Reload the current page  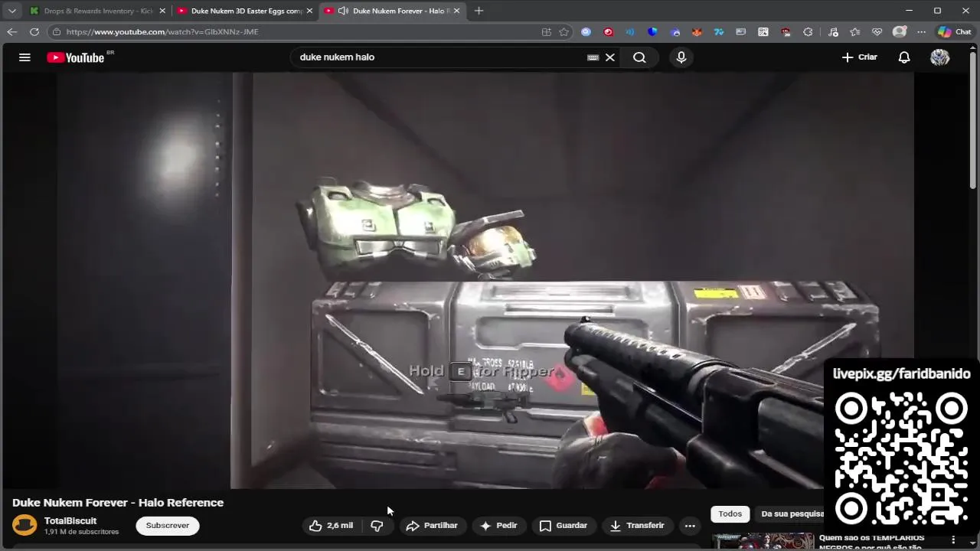click(x=34, y=32)
